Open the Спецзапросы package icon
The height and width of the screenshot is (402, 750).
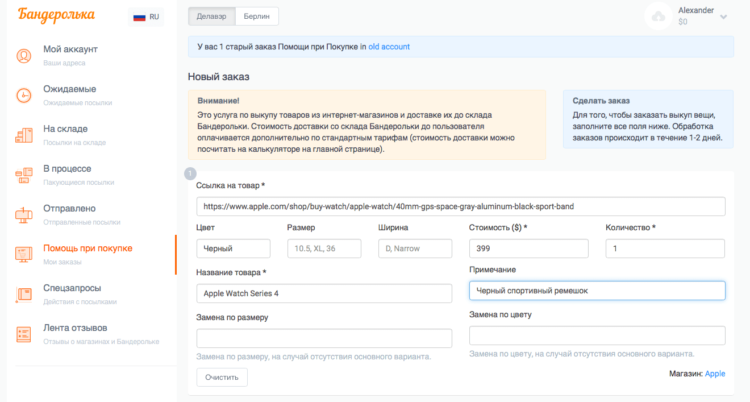(24, 294)
